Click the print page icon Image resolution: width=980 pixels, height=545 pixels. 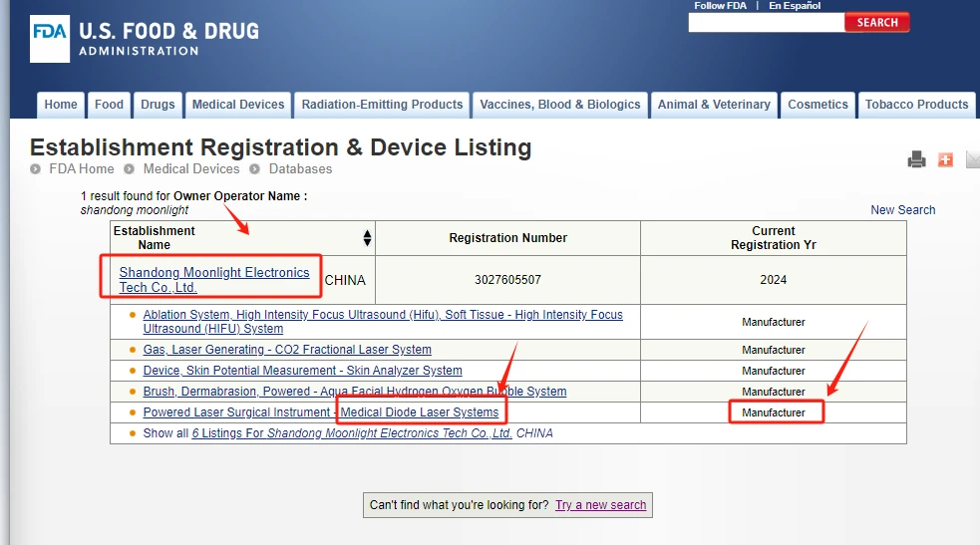point(916,159)
